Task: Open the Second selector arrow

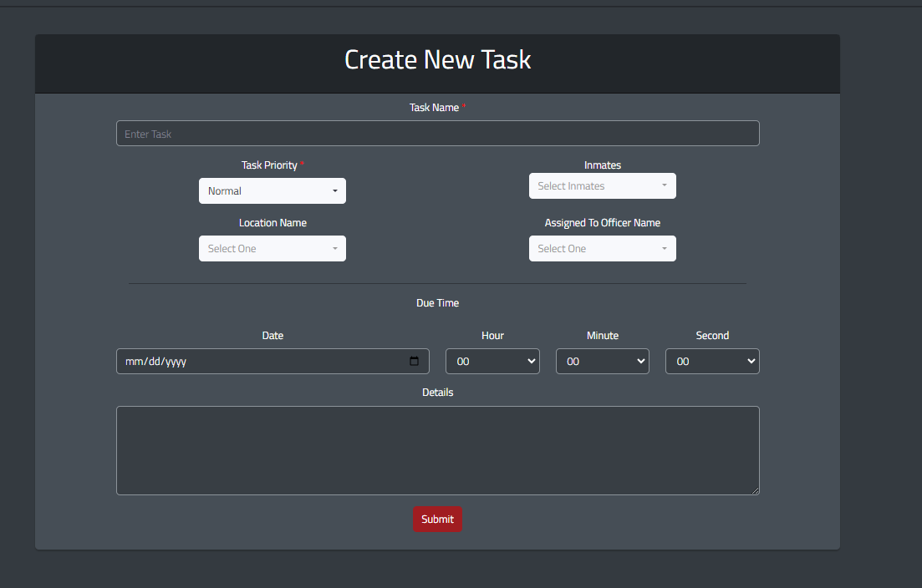Action: pyautogui.click(x=749, y=361)
